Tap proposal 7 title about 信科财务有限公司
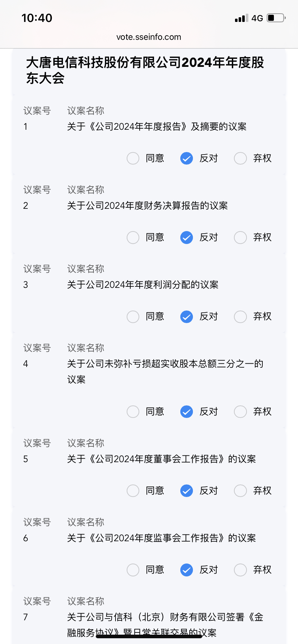 click(165, 625)
